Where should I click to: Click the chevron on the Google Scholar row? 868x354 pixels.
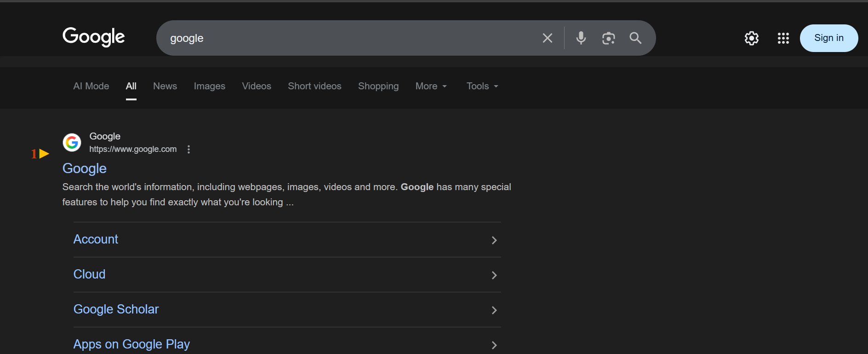coord(494,310)
